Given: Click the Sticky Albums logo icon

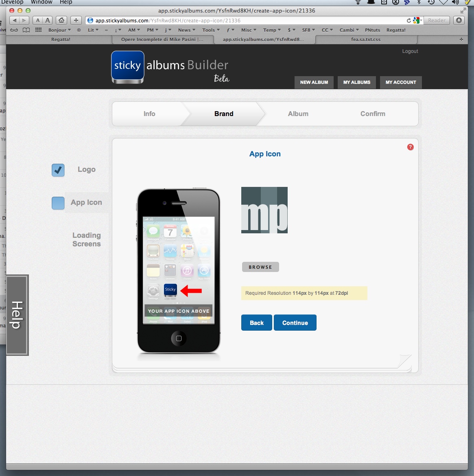Looking at the screenshot, I should coord(127,66).
